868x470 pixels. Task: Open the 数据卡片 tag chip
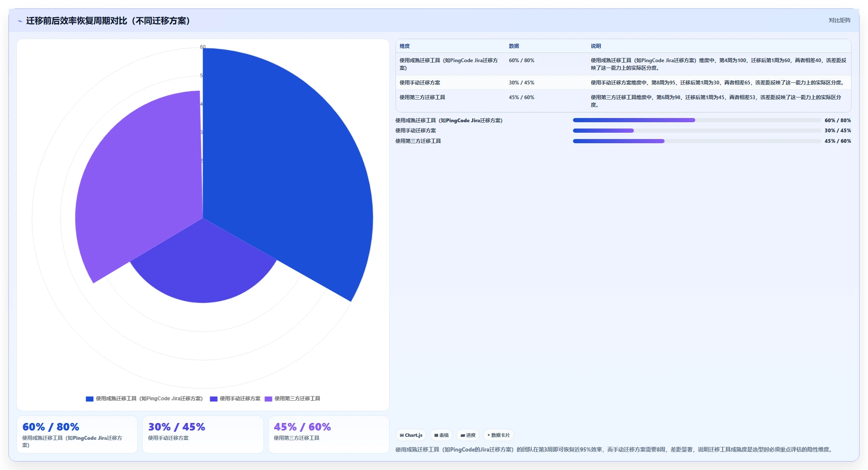coord(499,435)
